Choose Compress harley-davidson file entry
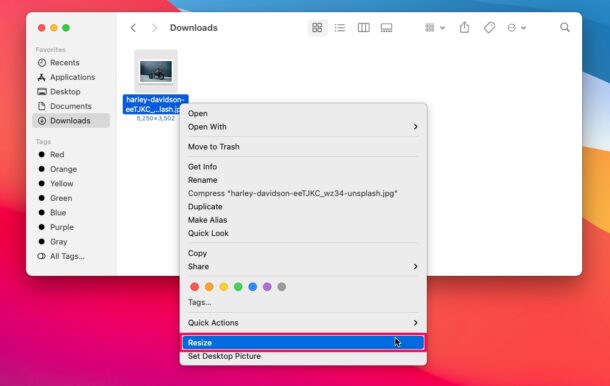Viewport: 610px width, 386px height. 302,193
